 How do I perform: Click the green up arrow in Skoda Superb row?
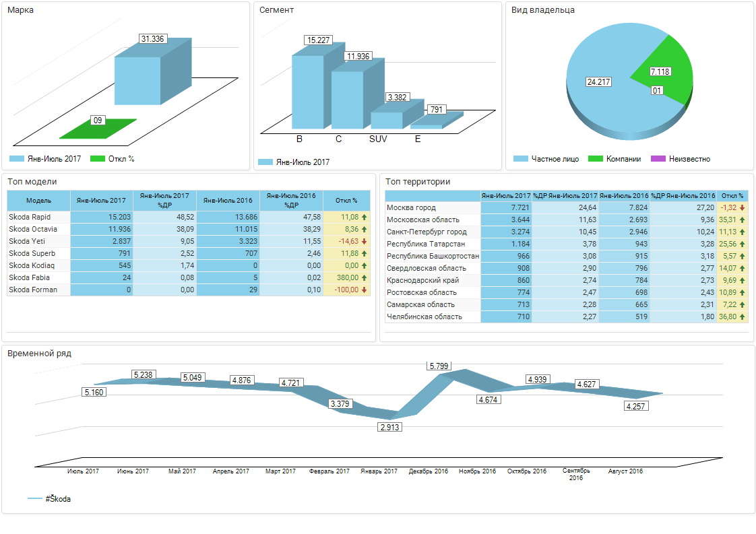coord(364,254)
